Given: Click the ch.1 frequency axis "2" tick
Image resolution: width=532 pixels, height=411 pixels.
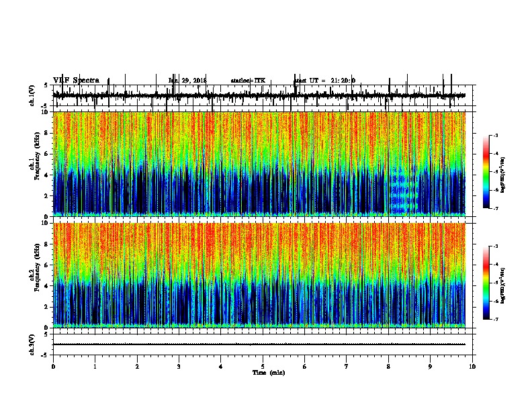Looking at the screenshot, I should tap(47, 195).
